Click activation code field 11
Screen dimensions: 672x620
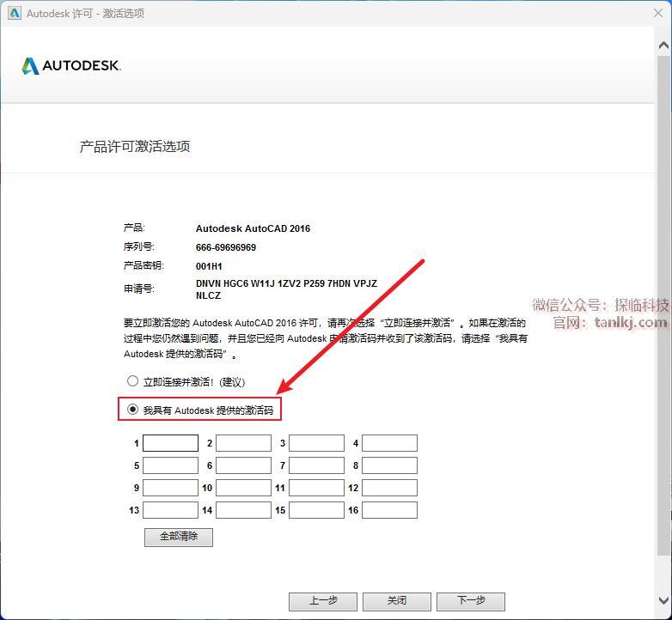tap(317, 488)
